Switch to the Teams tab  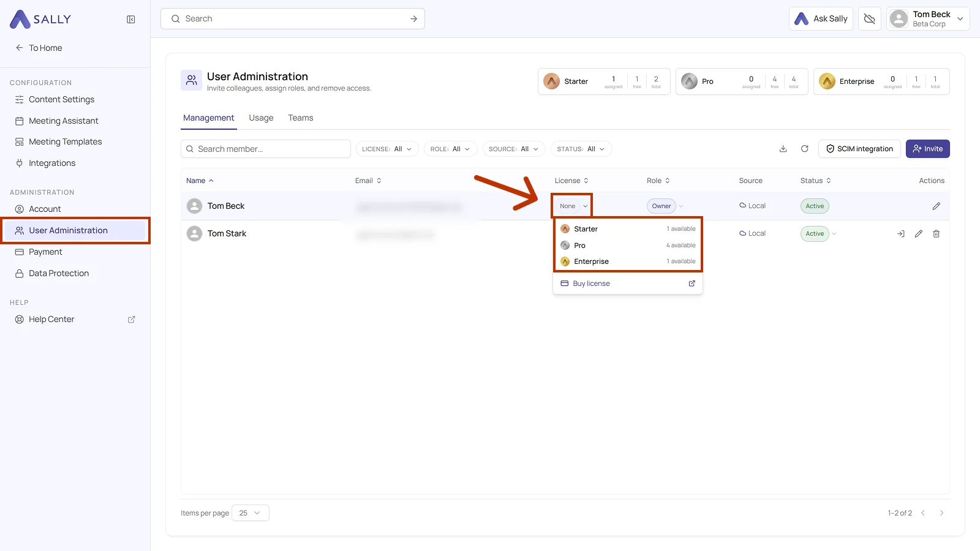(301, 118)
